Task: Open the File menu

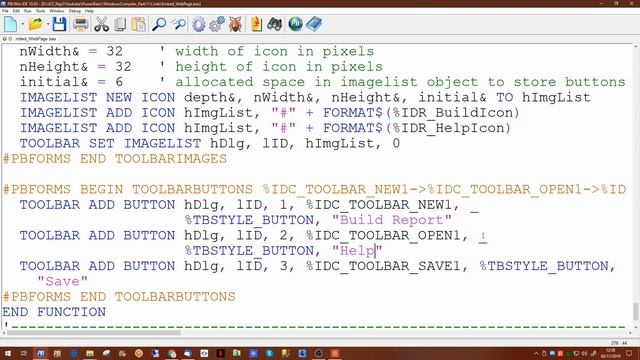Action: (5, 11)
